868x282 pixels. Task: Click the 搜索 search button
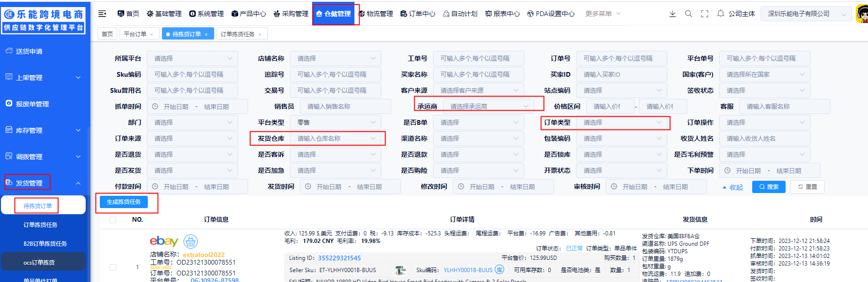click(768, 187)
